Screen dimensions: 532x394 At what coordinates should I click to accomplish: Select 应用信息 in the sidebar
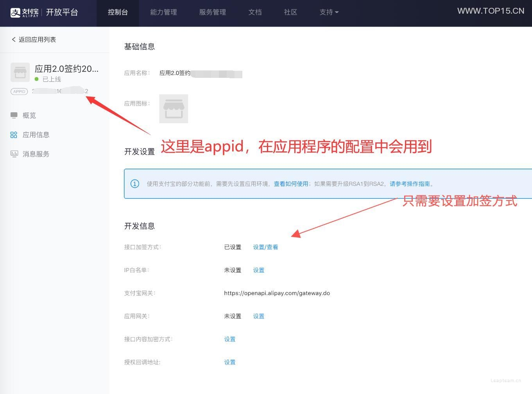tap(36, 135)
